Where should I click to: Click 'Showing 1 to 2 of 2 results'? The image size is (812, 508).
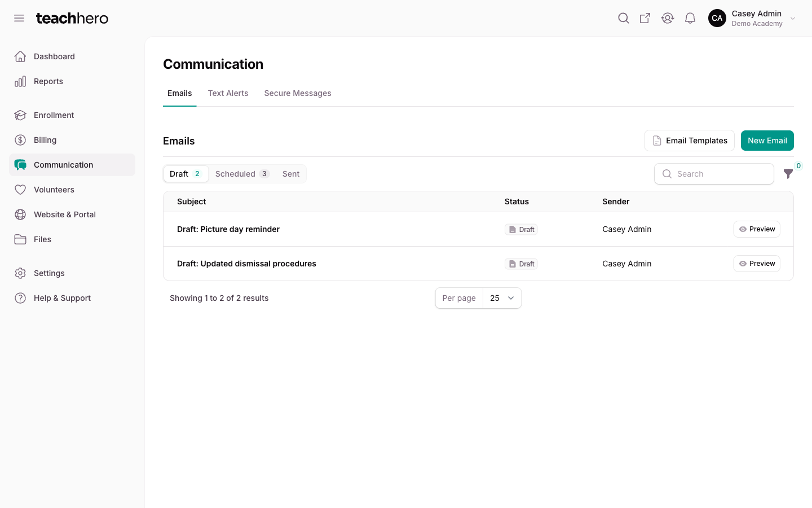click(219, 298)
